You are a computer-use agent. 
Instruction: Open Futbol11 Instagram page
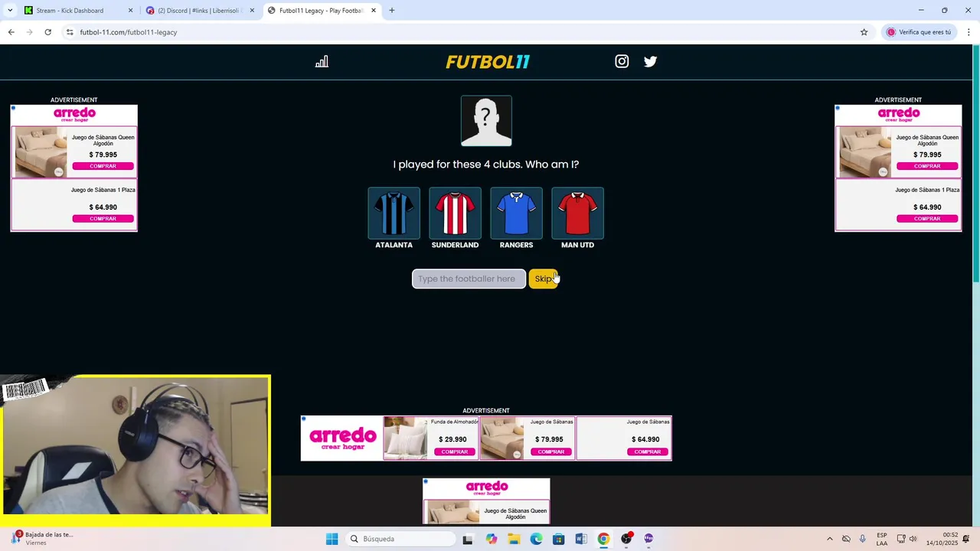point(622,61)
